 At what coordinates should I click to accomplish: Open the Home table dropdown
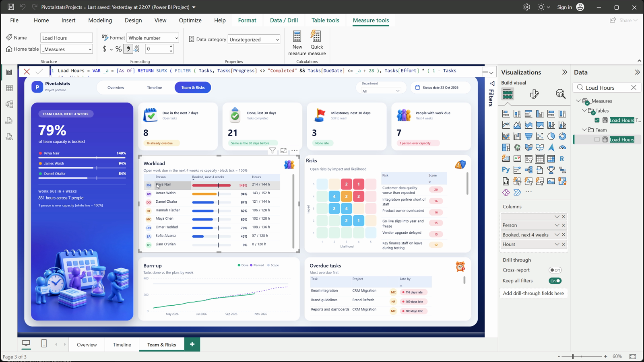[67, 49]
